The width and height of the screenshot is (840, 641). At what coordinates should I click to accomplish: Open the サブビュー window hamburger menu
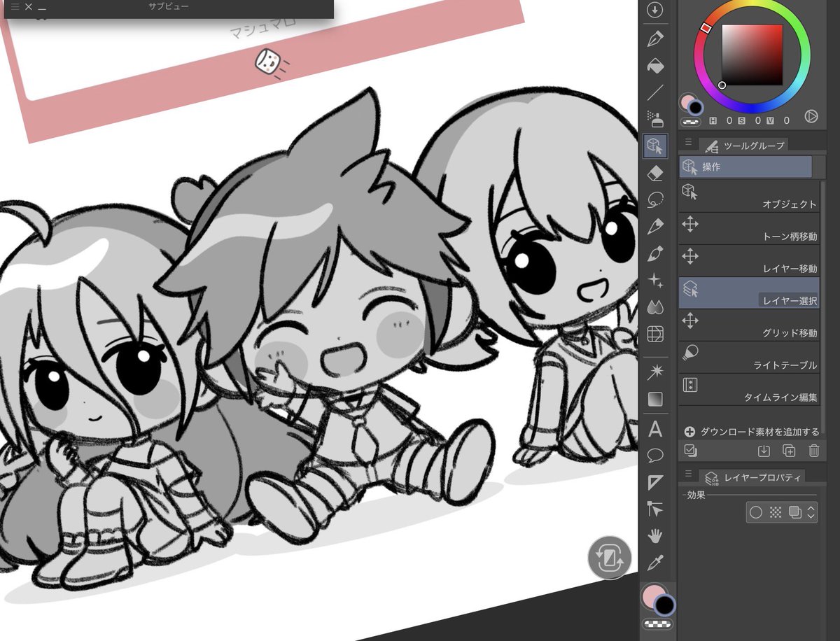pos(15,6)
